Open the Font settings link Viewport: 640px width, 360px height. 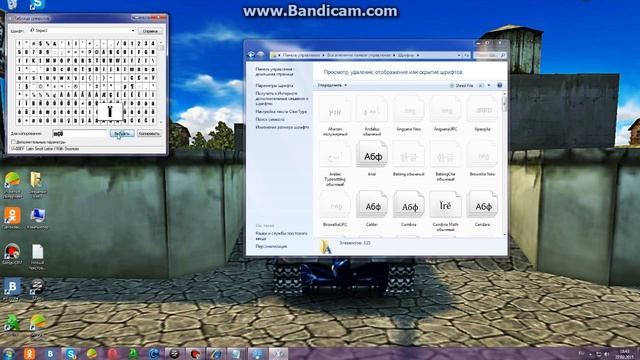274,86
